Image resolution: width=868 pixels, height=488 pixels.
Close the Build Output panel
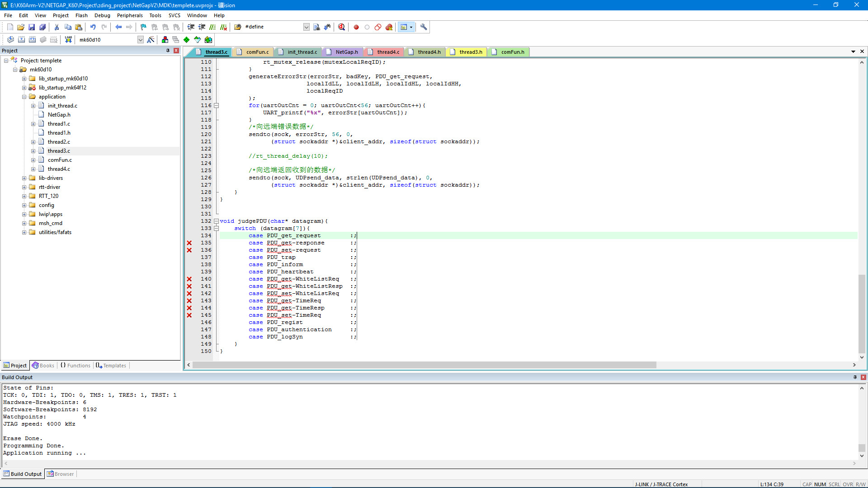coord(863,377)
